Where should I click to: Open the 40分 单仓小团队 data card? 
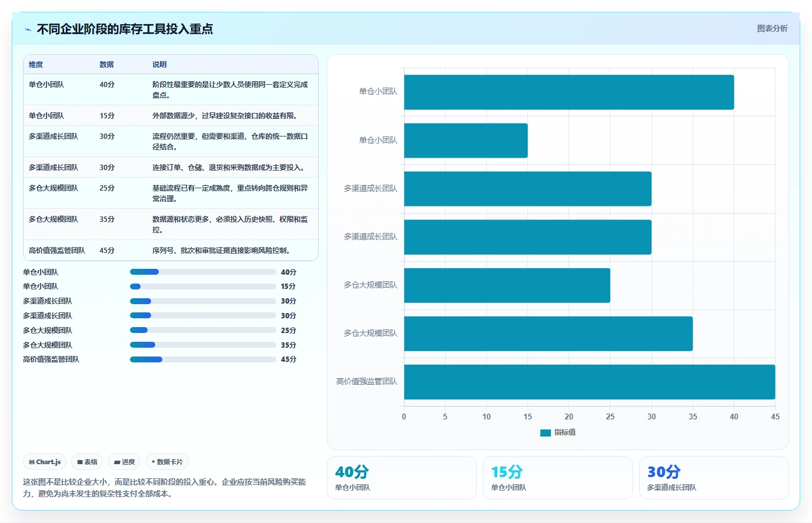pyautogui.click(x=402, y=478)
